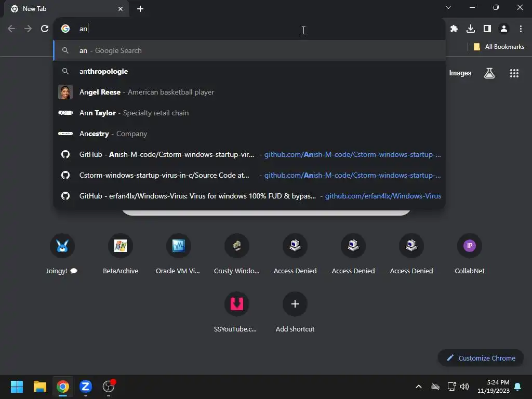Open the Extensions puzzle icon

[x=454, y=29]
